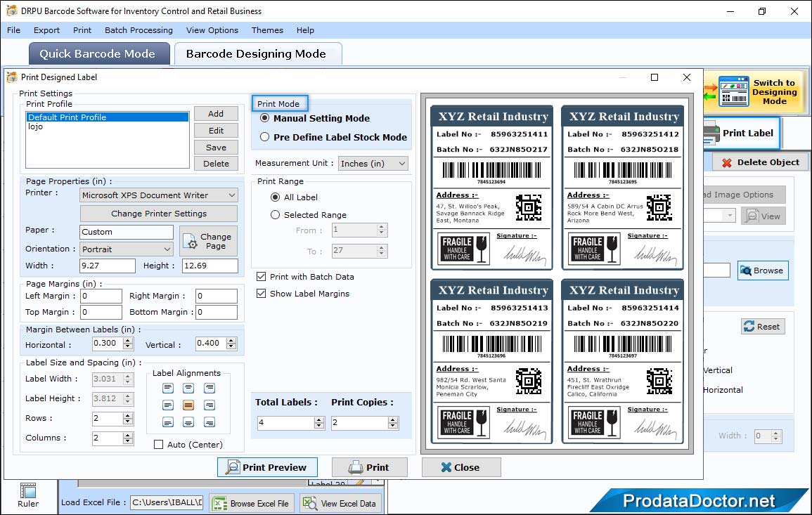Increase Horizontal margin stepper

tap(128, 340)
